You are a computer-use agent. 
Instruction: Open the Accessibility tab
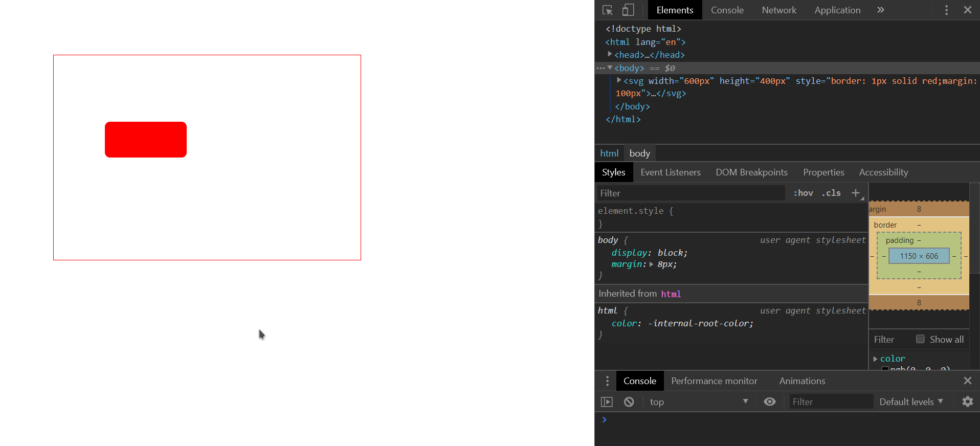(883, 172)
